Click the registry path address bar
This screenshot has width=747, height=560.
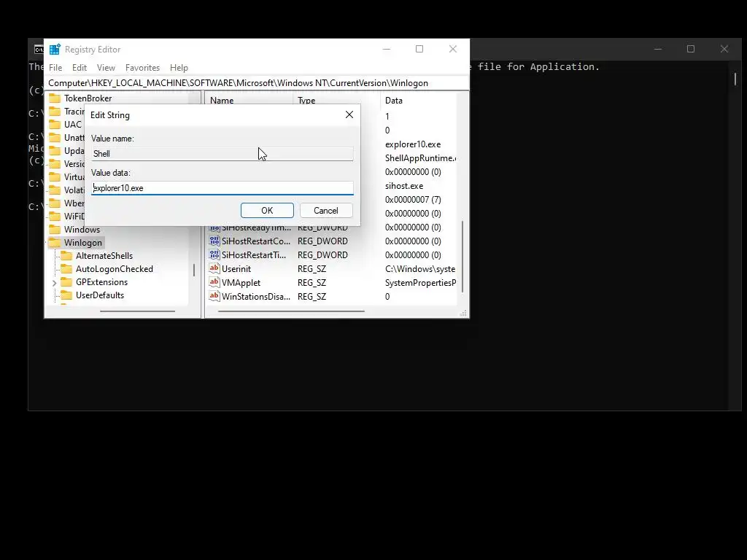257,83
